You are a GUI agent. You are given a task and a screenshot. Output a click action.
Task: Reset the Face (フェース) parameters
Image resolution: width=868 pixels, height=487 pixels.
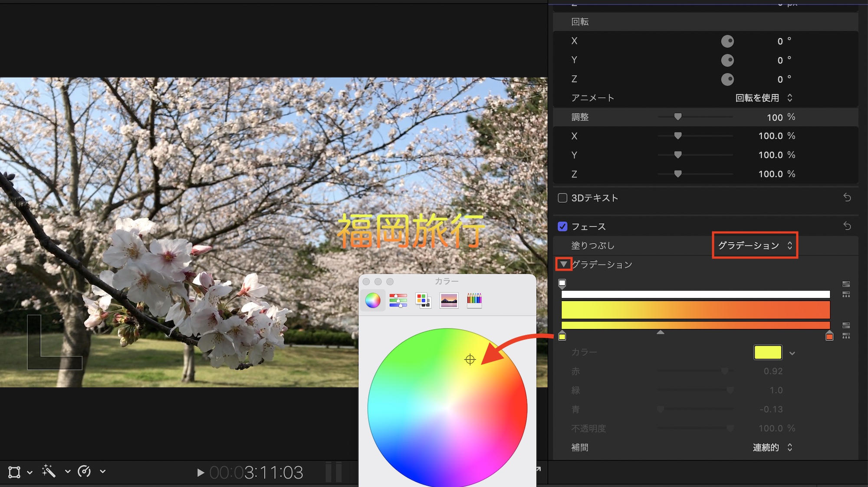click(847, 226)
